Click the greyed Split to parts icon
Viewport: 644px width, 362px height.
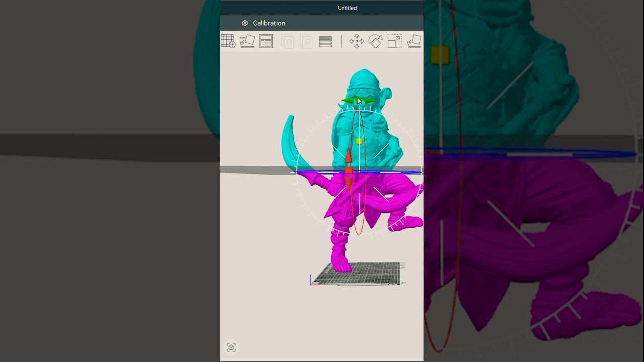pyautogui.click(x=306, y=41)
